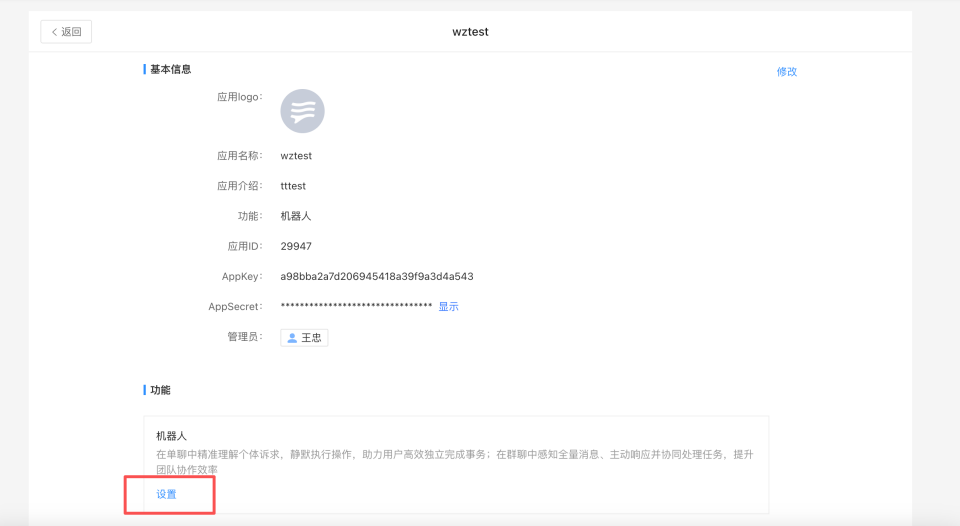Image resolution: width=960 pixels, height=526 pixels.
Task: Click the robot description text in the card
Action: pyautogui.click(x=455, y=455)
